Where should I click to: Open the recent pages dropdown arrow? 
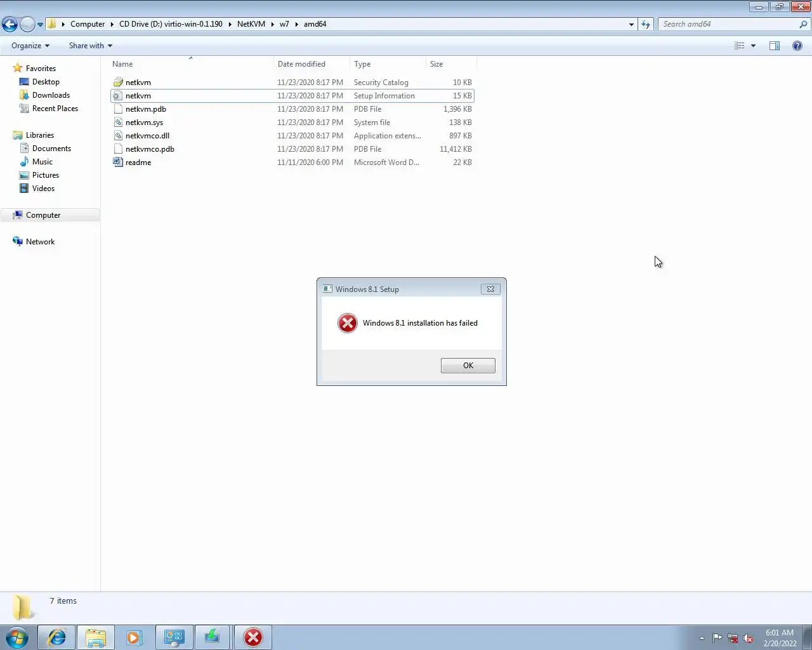click(40, 25)
